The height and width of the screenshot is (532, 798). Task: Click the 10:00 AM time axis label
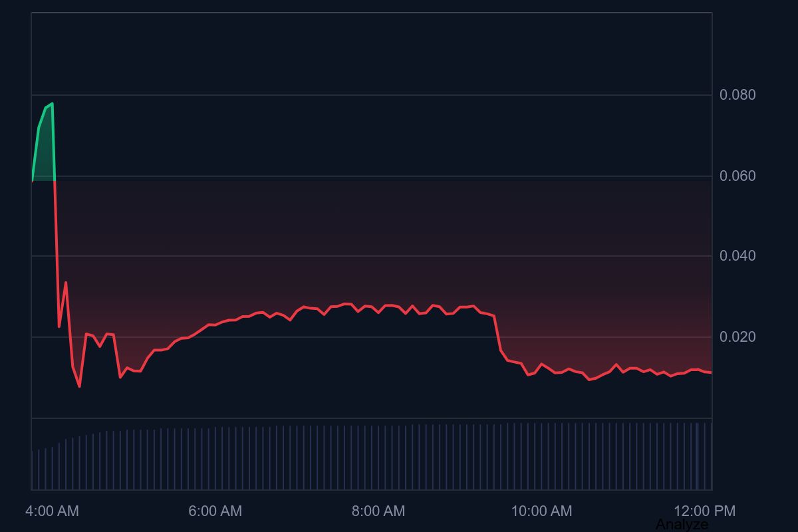541,511
